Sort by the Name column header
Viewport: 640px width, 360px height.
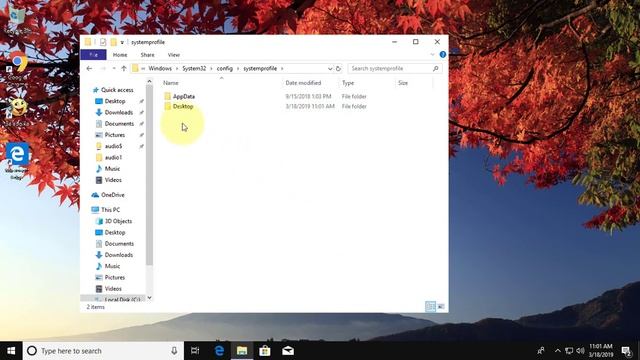tap(171, 83)
